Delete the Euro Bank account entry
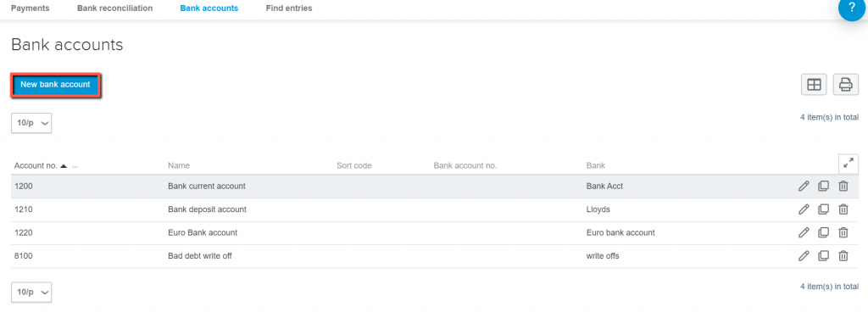Viewport: 868px width, 318px height. (x=843, y=232)
